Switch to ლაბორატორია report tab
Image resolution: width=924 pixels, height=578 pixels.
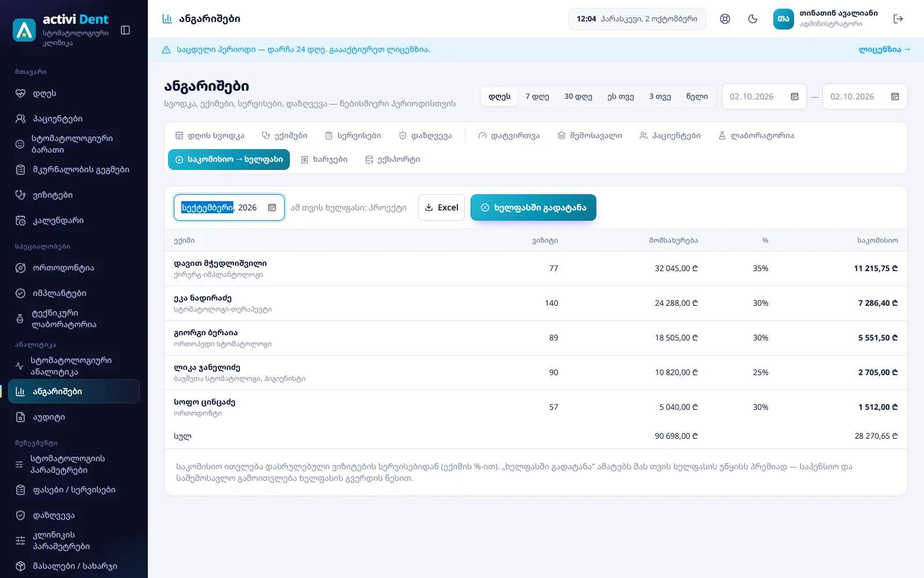point(756,136)
